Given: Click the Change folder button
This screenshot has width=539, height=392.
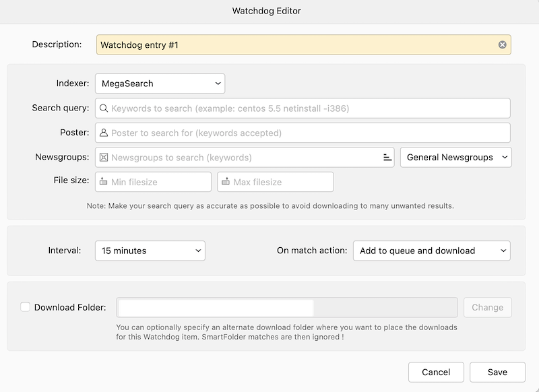Looking at the screenshot, I should pyautogui.click(x=487, y=307).
